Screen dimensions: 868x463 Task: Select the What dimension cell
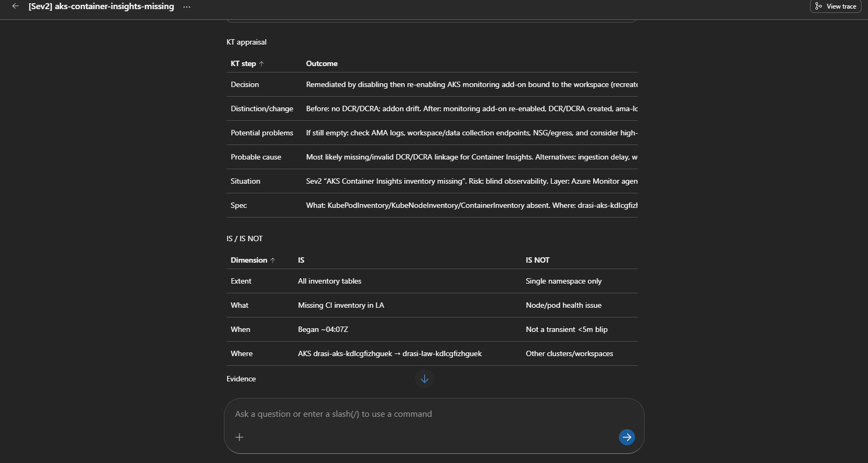pos(239,305)
